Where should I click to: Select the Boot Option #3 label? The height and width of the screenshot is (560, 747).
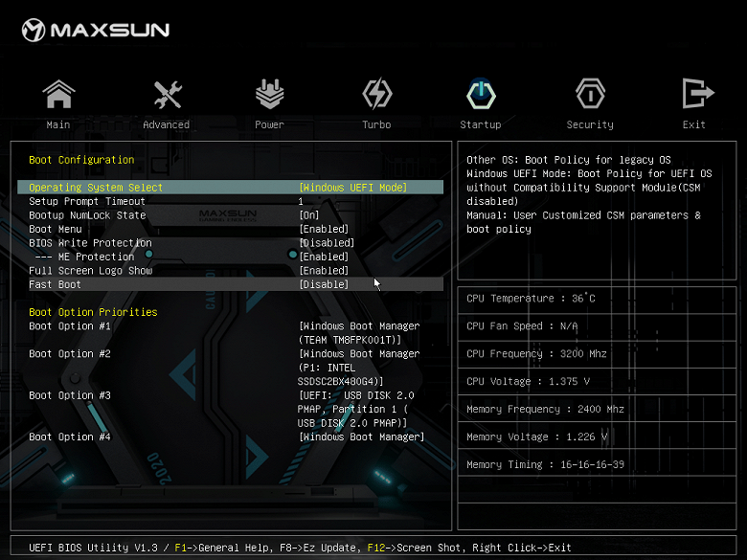click(x=70, y=395)
